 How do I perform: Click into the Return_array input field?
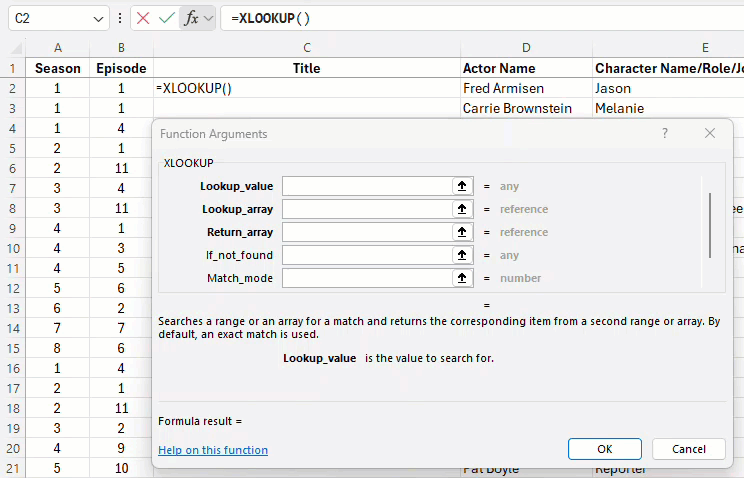coord(366,232)
